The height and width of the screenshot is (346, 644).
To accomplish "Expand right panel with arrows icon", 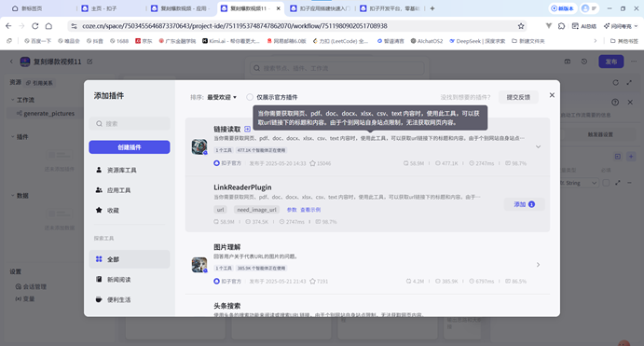I will [x=629, y=83].
